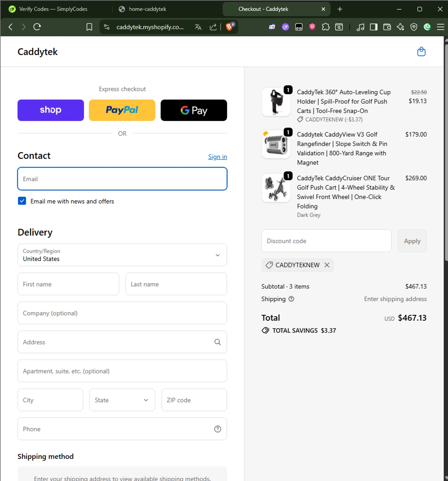Open site settings icon in address bar
The image size is (448, 481).
[107, 27]
